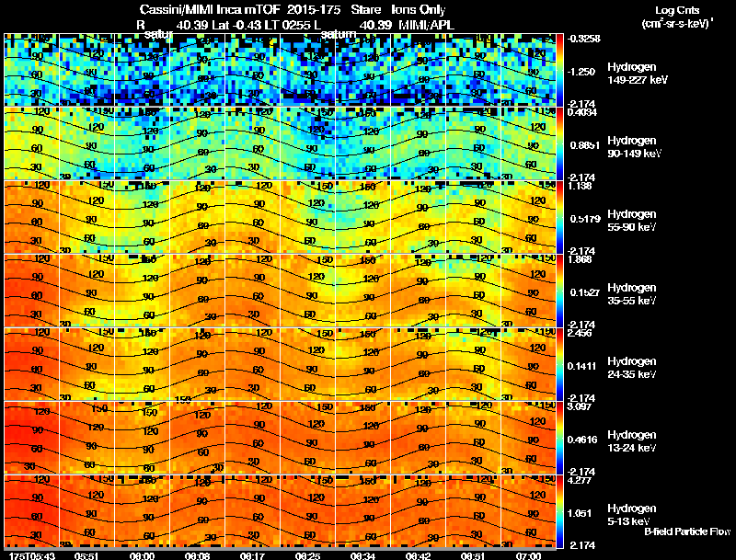Select the Hydrogen 90-149 keV label
Screen dimensions: 736x560
(x=634, y=147)
